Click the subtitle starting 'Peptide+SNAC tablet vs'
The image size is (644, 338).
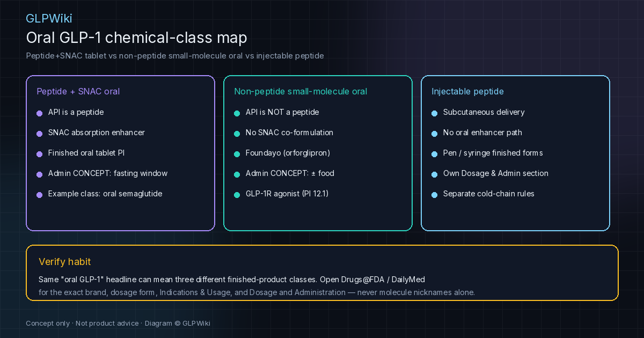pos(175,56)
